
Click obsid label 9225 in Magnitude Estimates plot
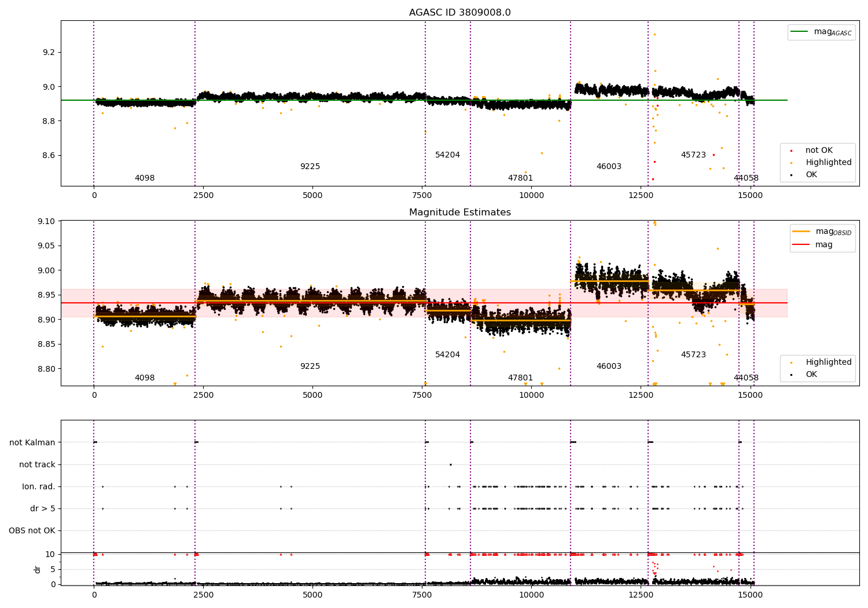pyautogui.click(x=310, y=367)
